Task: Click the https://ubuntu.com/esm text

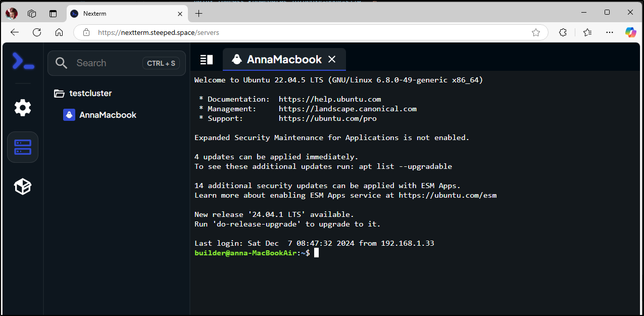Action: tap(448, 195)
